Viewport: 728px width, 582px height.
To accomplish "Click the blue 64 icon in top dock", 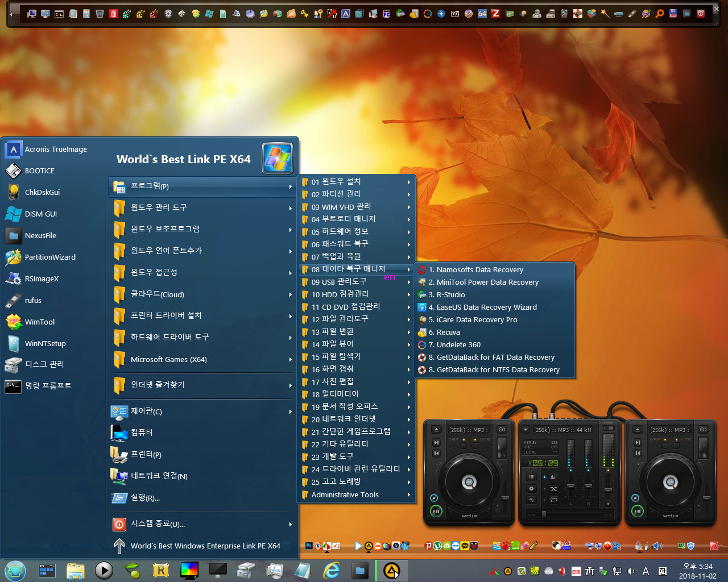I will tap(482, 13).
